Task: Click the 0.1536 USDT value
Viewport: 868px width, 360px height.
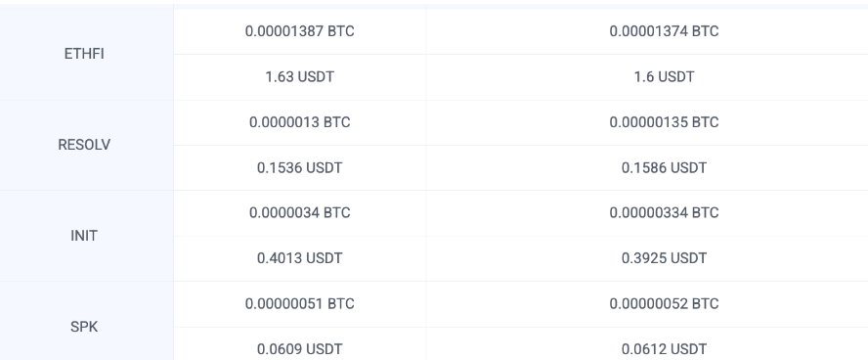Action: [x=299, y=167]
